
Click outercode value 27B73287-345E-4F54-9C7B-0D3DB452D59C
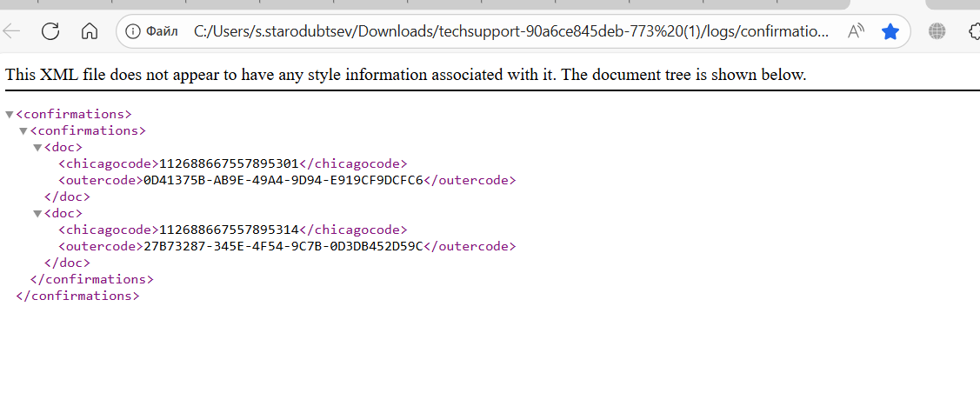(283, 246)
